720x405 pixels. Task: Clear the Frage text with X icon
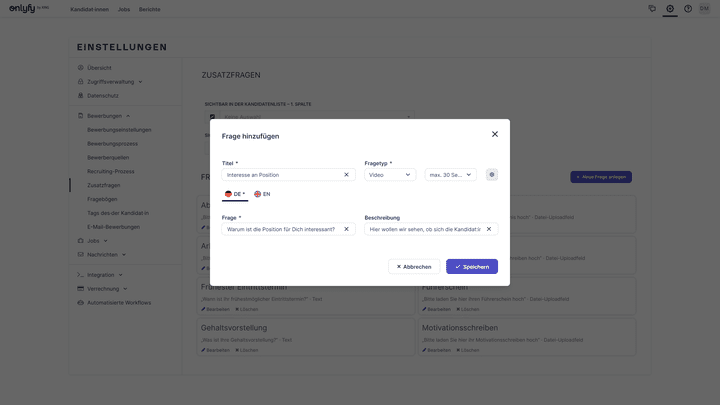coord(346,229)
